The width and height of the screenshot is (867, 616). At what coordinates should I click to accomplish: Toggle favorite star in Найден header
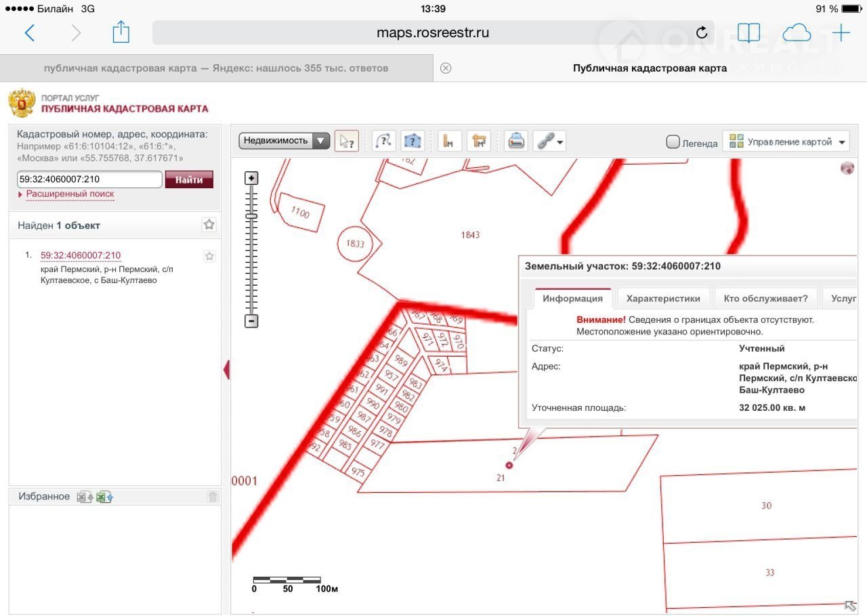[209, 225]
